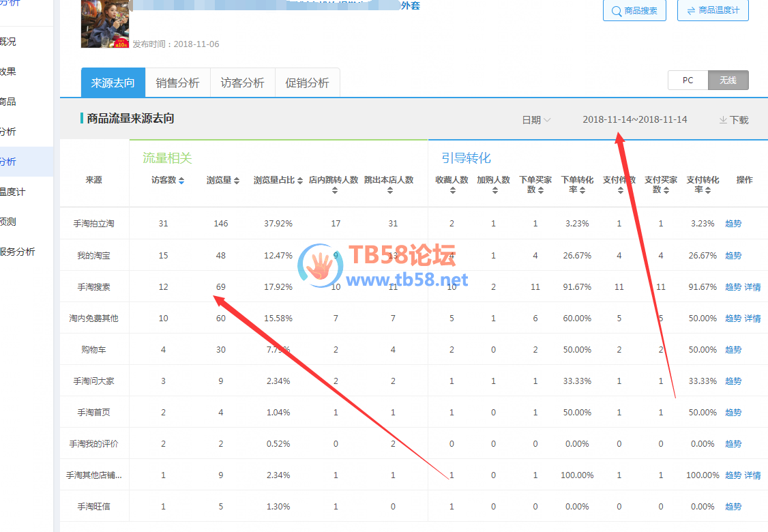768x532 pixels.
Task: Click 趋势 link for 手淘问大家 row
Action: coord(733,381)
